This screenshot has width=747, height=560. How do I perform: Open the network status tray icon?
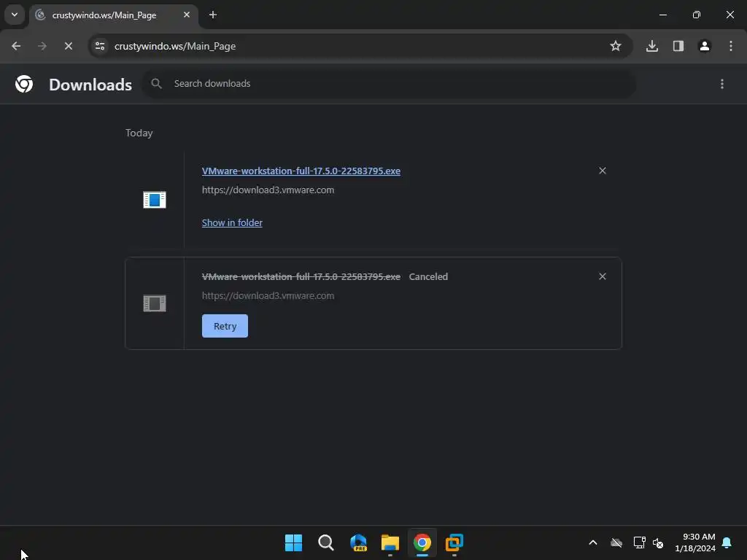[639, 542]
